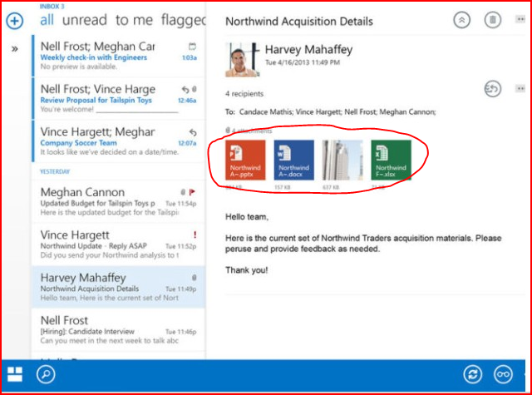Click the INBOX 3 folder label
The image size is (532, 395).
[52, 7]
